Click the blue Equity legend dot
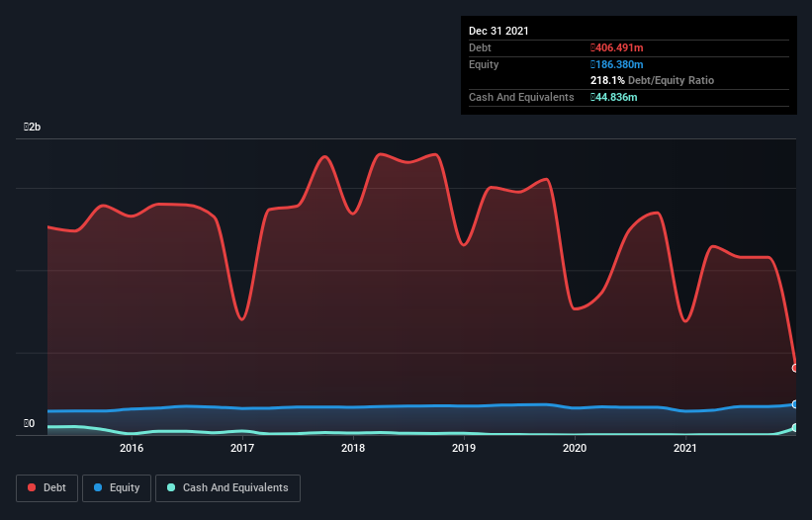812x520 pixels. [97, 487]
